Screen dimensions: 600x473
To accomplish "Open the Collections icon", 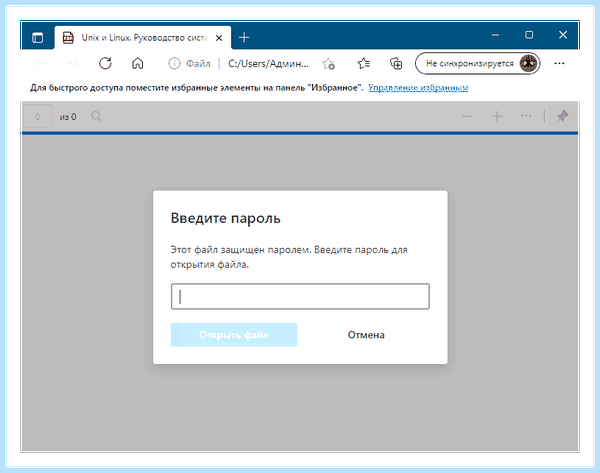I will tap(396, 63).
